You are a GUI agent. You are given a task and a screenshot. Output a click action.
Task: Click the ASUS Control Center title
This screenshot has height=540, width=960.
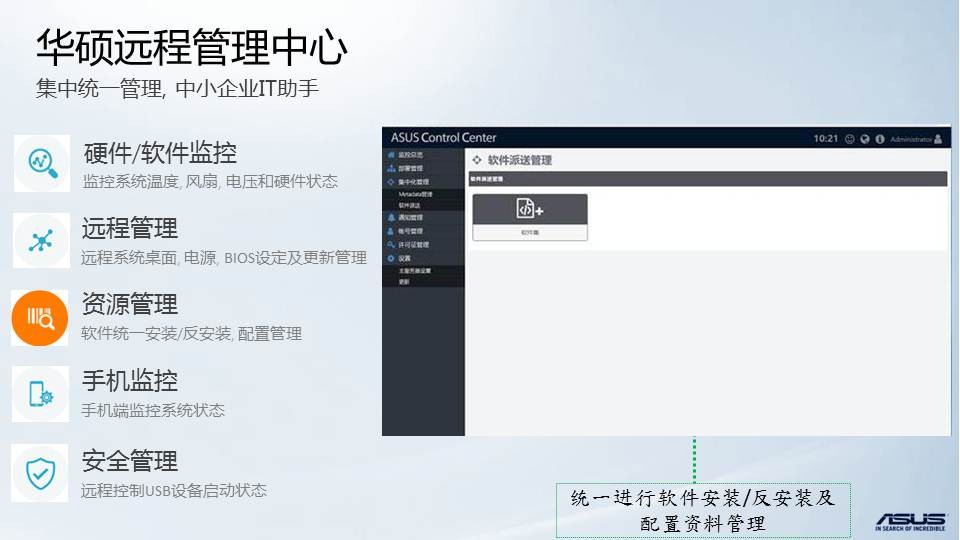(x=443, y=138)
